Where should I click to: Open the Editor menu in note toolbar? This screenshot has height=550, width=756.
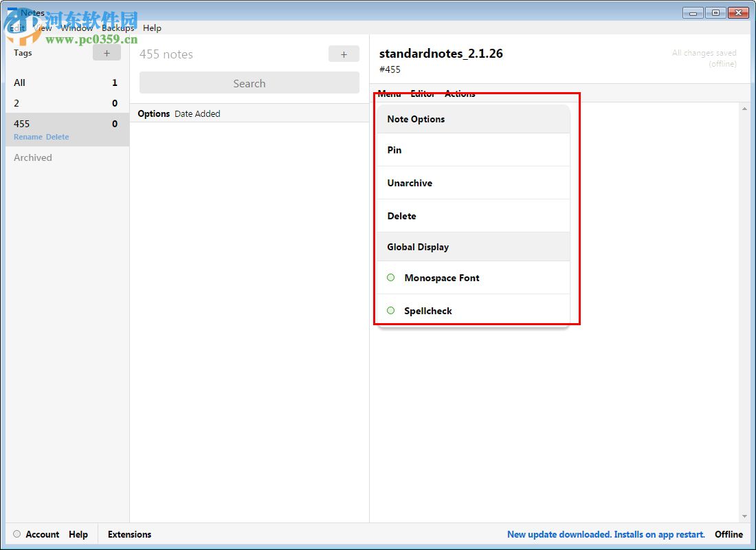pos(423,93)
